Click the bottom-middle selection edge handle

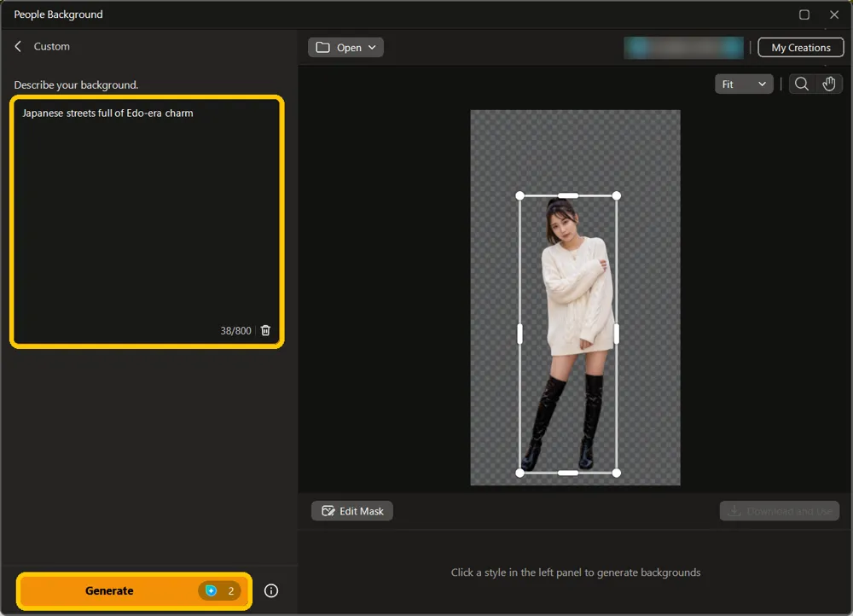[x=568, y=473]
